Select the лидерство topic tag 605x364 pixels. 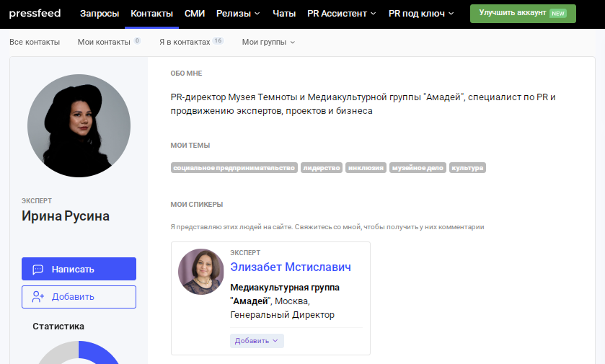click(322, 168)
